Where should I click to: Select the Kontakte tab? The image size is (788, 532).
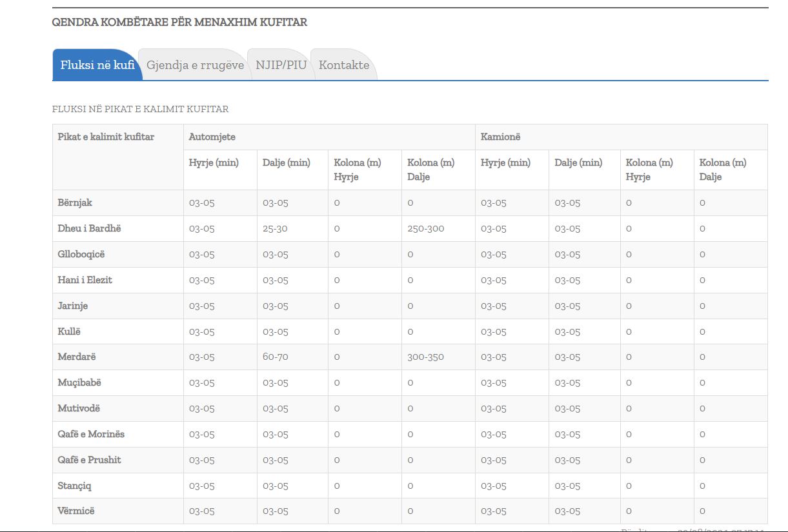point(344,65)
